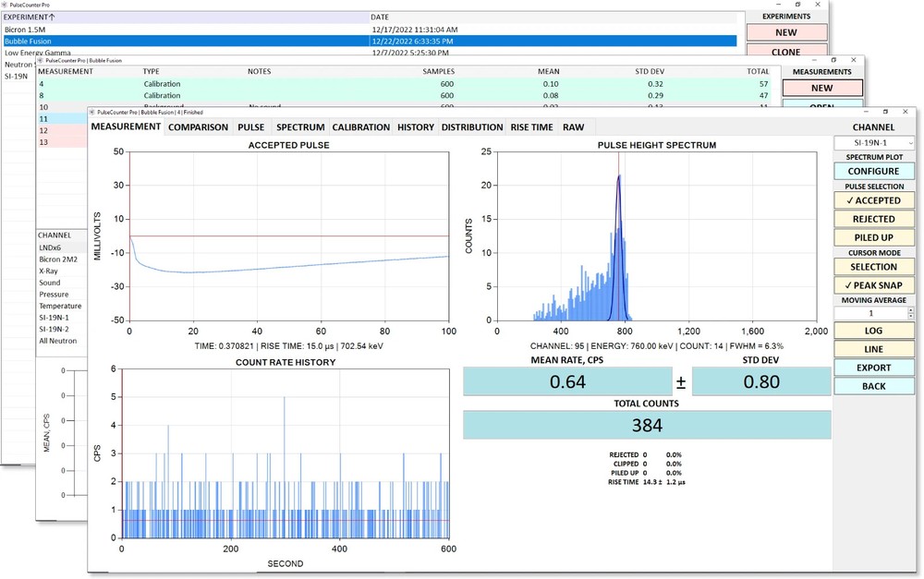Switch the spectrum to LOG scale
This screenshot has width=924, height=579.
[x=873, y=330]
